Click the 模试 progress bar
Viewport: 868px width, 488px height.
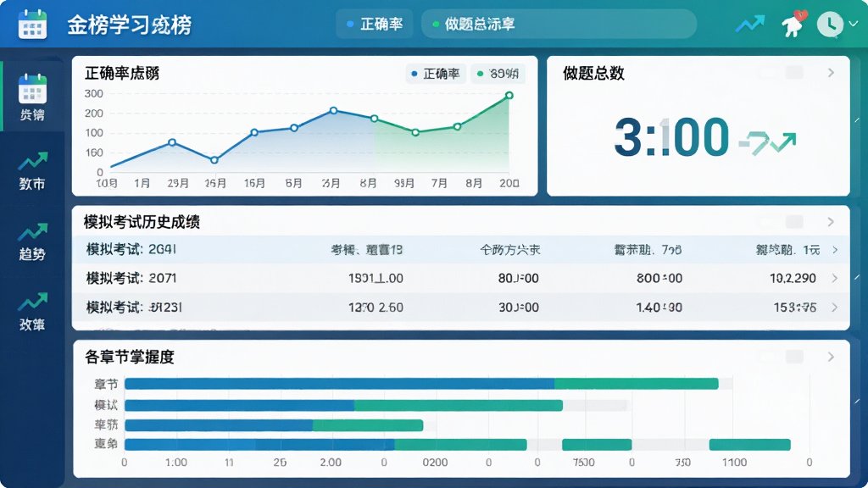[343, 405]
